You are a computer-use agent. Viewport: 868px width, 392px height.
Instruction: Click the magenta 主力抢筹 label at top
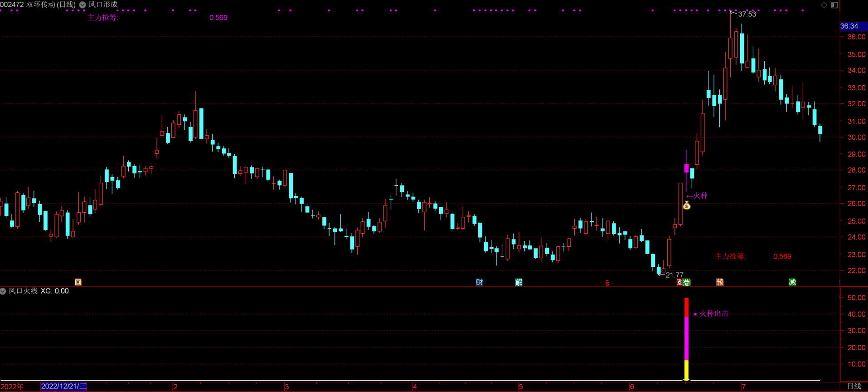(x=102, y=18)
